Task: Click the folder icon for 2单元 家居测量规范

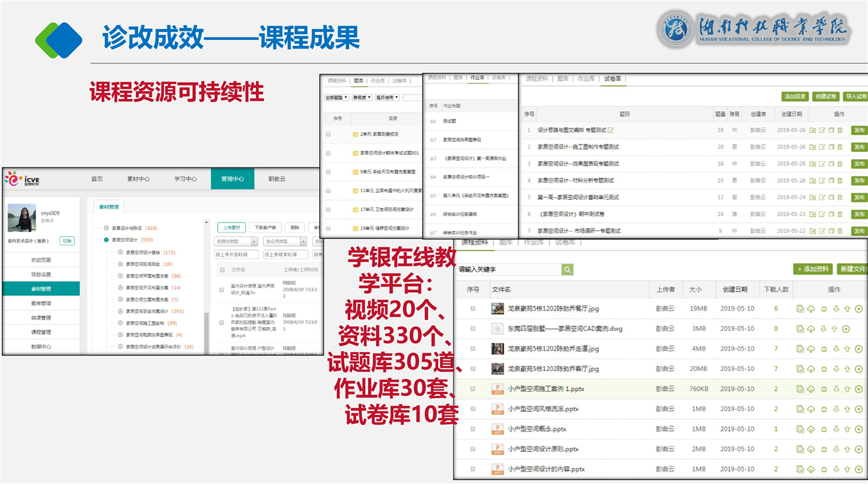Action: (x=355, y=134)
